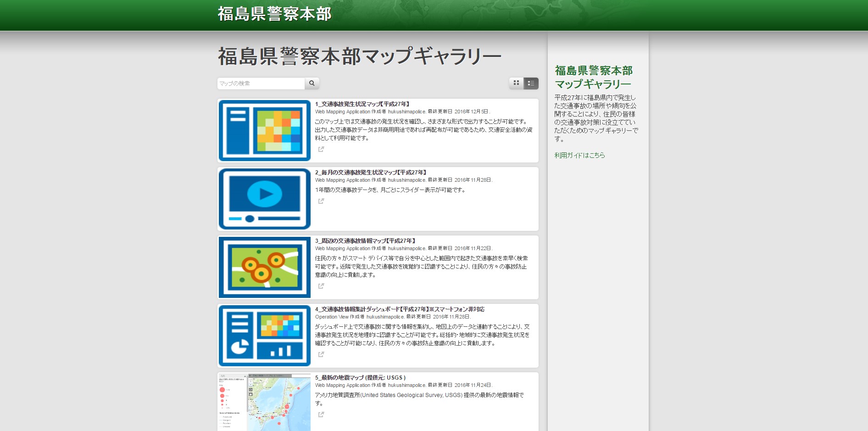Click the 3_周辺の交通事故情報マップ thumbnail
The image size is (868, 431).
coord(265,267)
